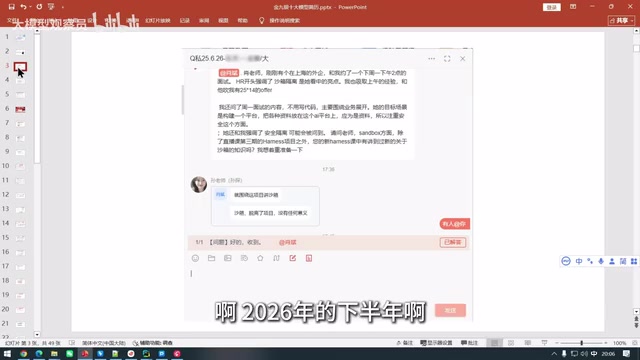Start the slideshow from the status bar icon

point(544,343)
